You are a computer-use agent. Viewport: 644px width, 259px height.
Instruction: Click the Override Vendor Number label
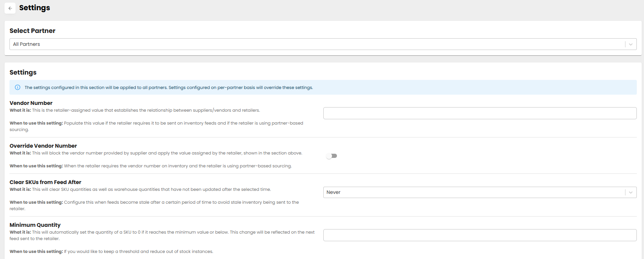43,146
